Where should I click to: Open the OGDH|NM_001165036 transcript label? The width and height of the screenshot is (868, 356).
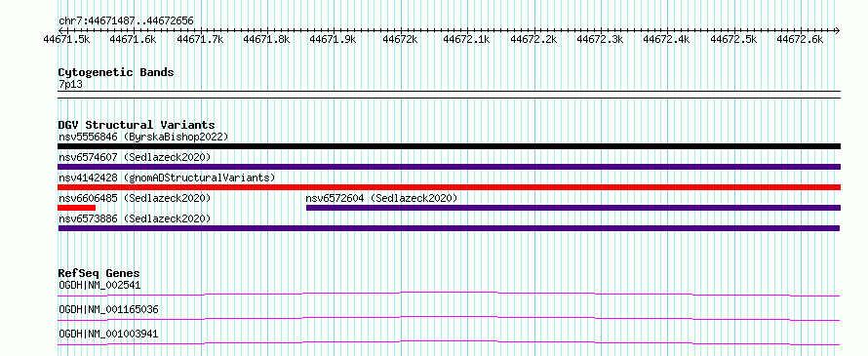click(x=108, y=309)
